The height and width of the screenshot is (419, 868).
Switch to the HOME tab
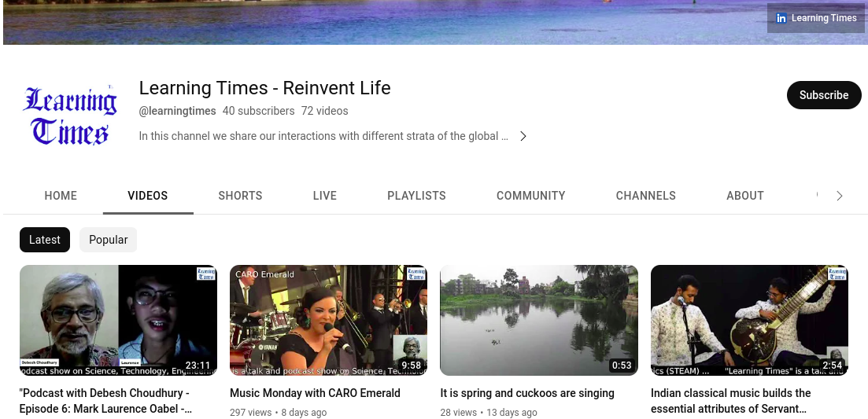pos(61,196)
